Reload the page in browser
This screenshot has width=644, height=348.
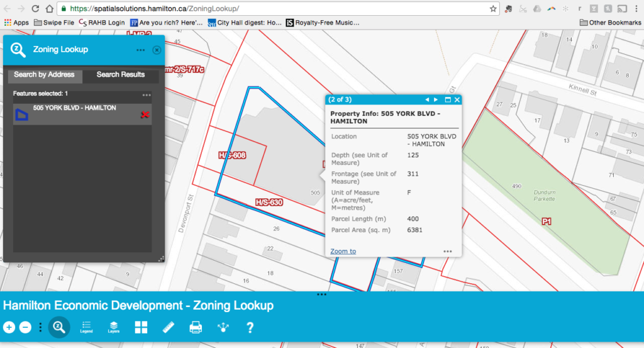tap(35, 9)
